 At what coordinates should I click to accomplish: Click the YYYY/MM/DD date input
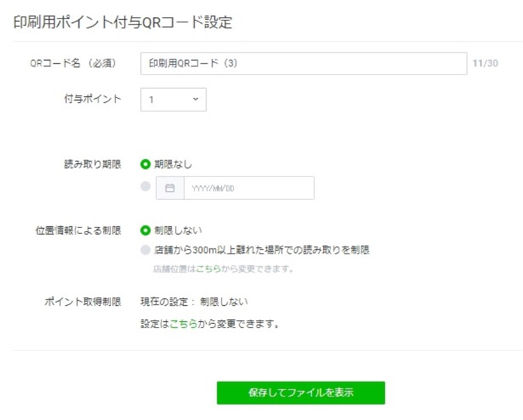(x=249, y=188)
